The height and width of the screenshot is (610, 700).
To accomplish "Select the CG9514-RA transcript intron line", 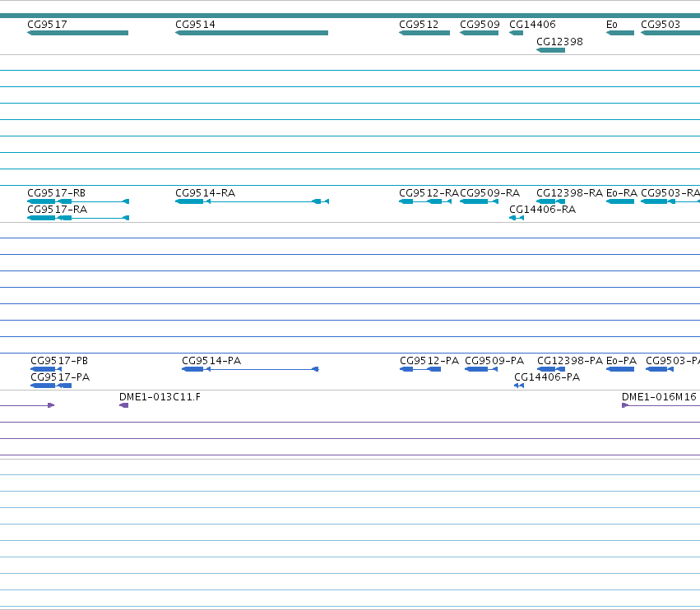I will click(261, 201).
